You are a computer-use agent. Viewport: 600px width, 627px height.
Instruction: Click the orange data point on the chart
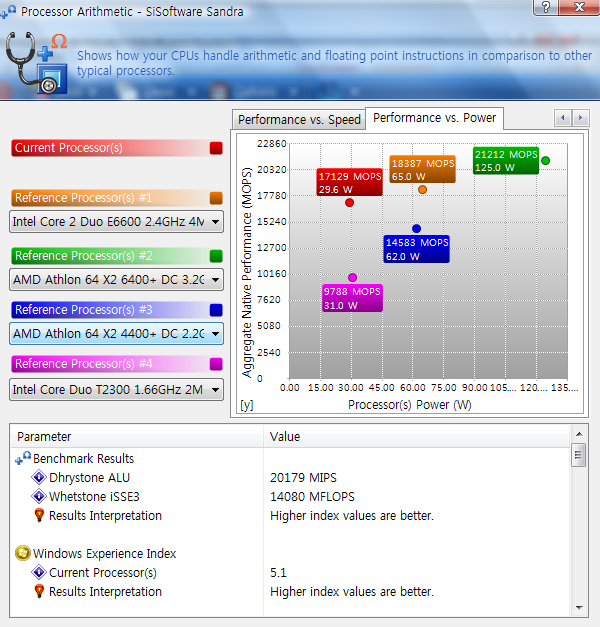[x=422, y=190]
